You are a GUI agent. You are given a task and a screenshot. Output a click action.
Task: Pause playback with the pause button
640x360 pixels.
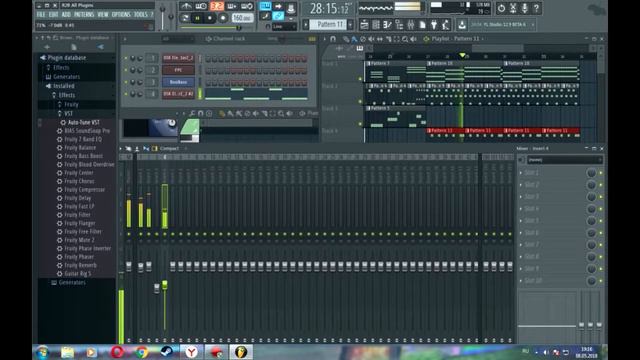(x=198, y=18)
